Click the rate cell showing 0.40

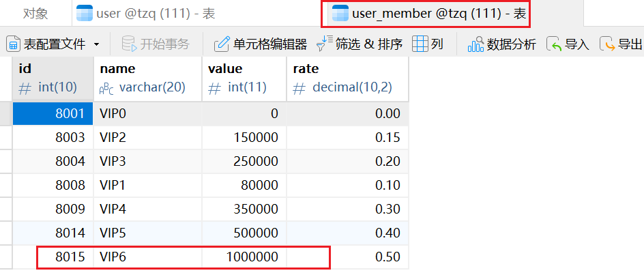(347, 233)
